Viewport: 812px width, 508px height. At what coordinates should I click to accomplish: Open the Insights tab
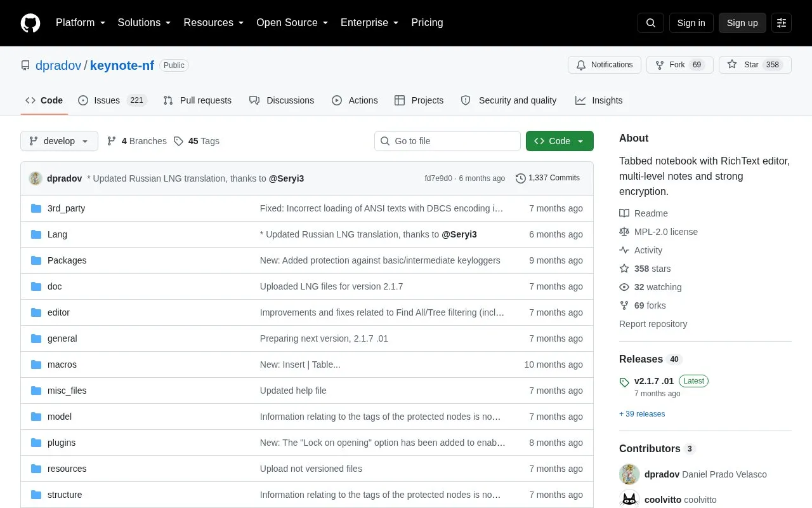pos(599,100)
